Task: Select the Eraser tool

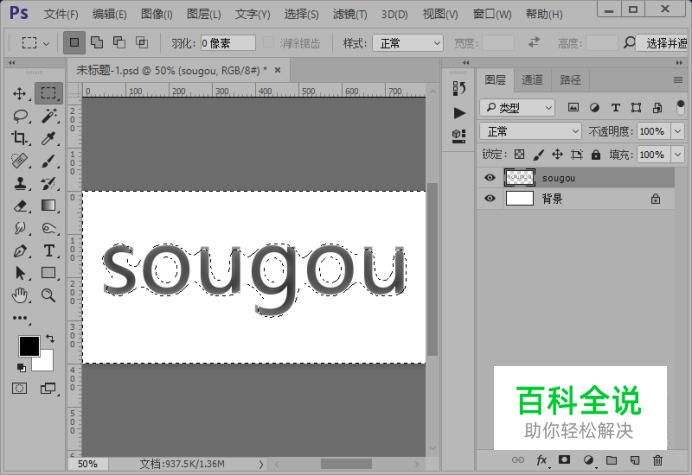Action: [x=19, y=206]
